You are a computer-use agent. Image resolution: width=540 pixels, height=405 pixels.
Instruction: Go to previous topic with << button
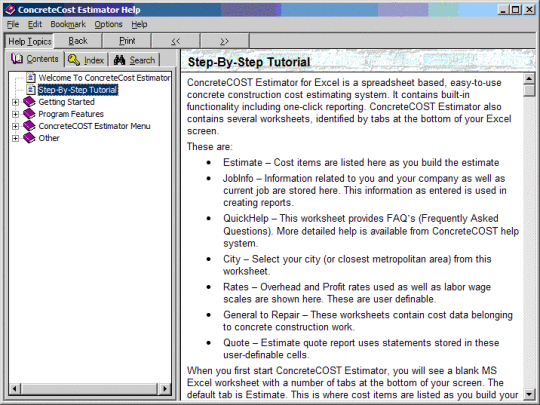point(176,41)
